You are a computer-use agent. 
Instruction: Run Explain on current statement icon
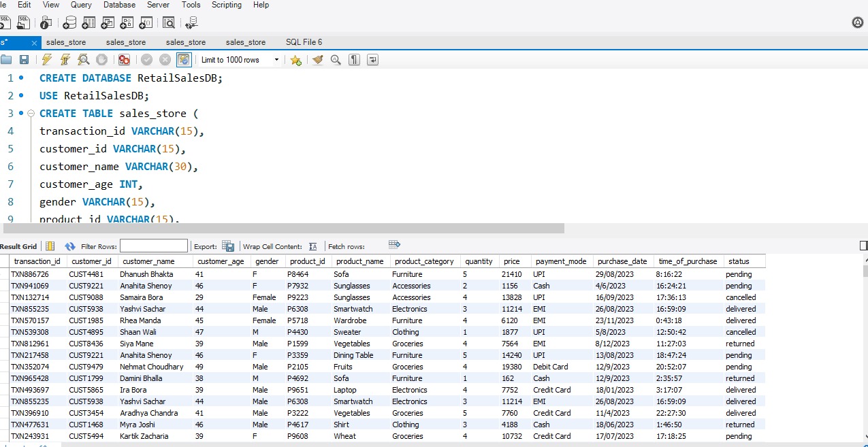click(83, 60)
